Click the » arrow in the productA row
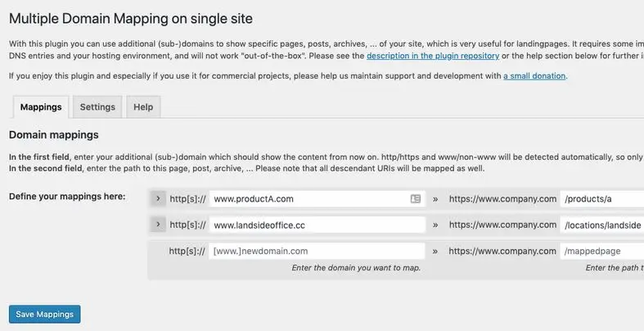The width and height of the screenshot is (644, 331). click(x=435, y=199)
